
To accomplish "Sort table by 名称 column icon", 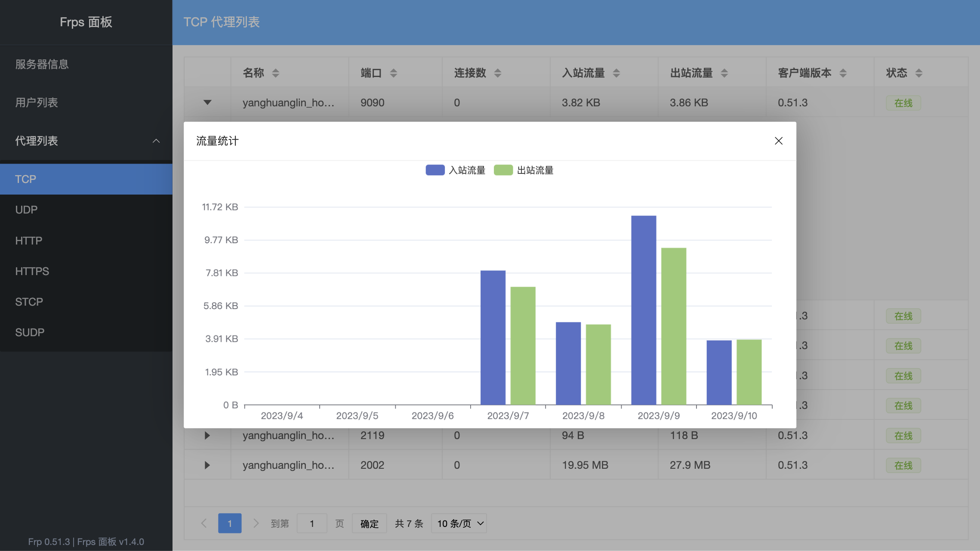I will [275, 73].
